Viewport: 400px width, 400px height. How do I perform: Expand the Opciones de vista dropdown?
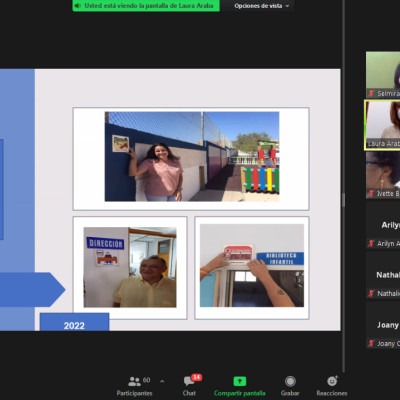coord(262,6)
